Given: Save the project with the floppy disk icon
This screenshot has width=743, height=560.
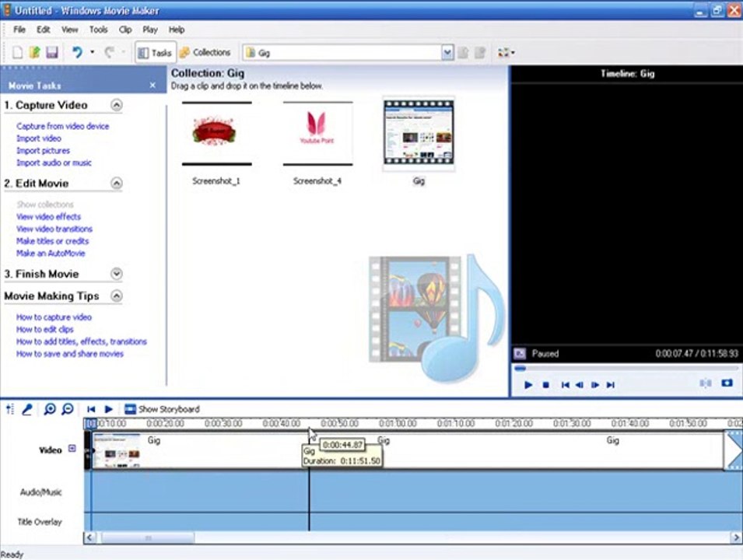Looking at the screenshot, I should click(51, 53).
